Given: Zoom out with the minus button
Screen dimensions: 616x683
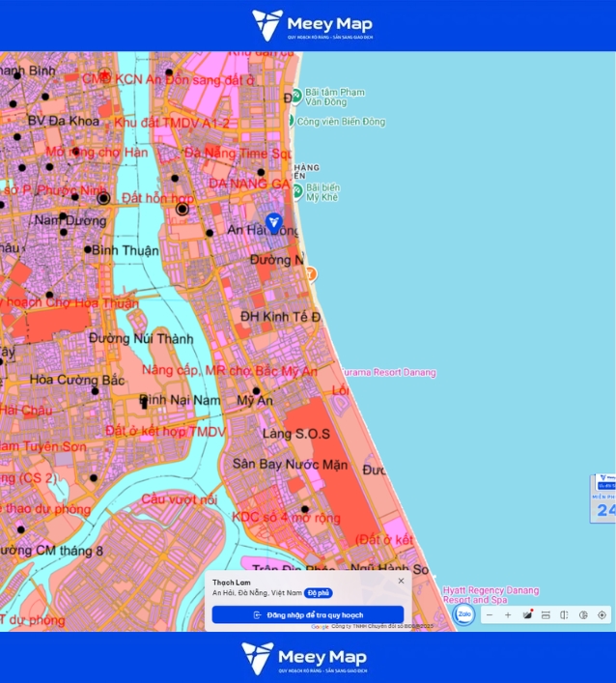Looking at the screenshot, I should [x=490, y=615].
